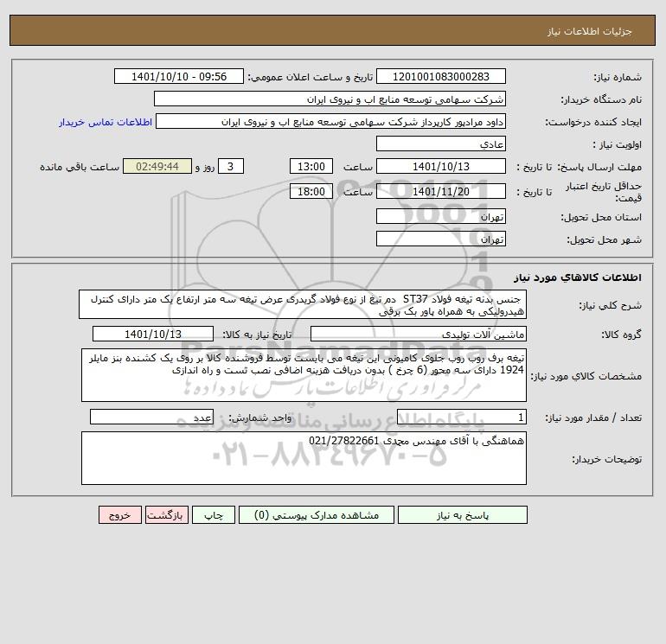Click the label 'نام دستگاه خریدار:'
Screen dimensions: 666x644
601,99
